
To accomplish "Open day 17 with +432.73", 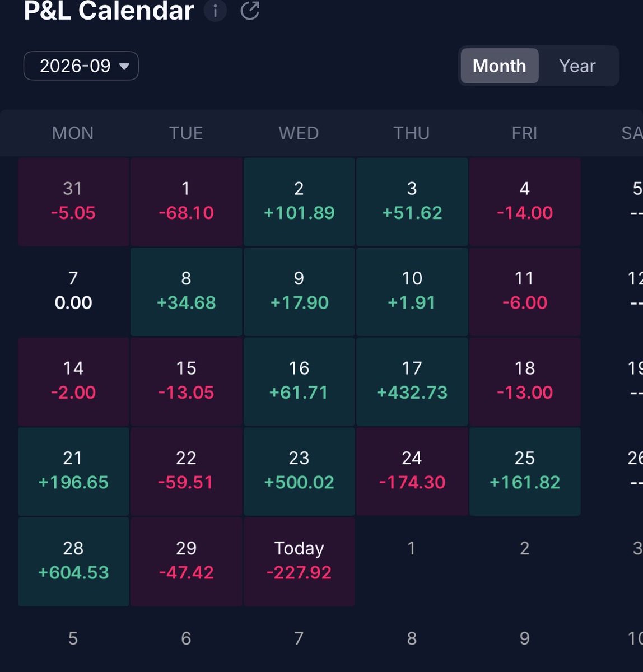I will [x=412, y=381].
